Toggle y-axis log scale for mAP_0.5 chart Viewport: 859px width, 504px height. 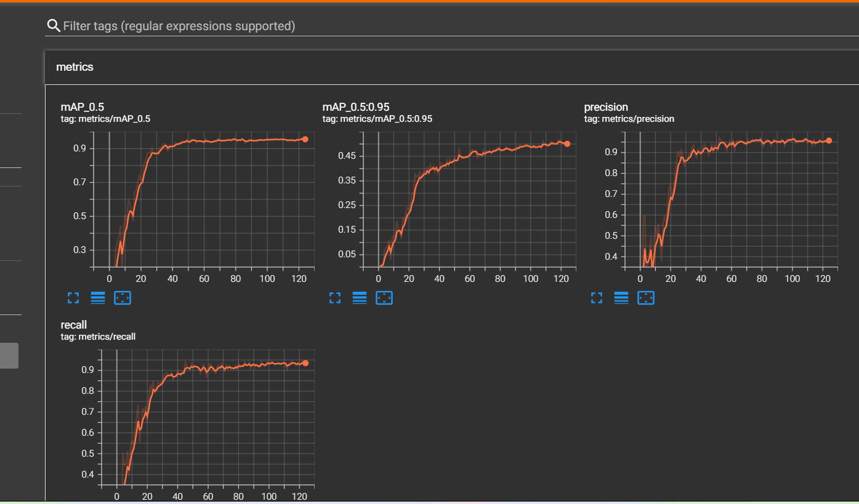coord(98,298)
